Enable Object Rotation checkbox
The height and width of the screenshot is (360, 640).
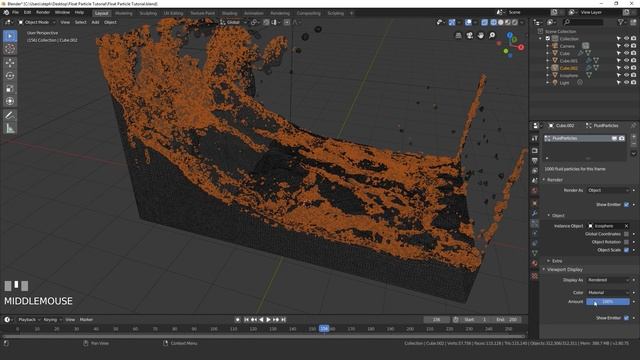tap(626, 242)
